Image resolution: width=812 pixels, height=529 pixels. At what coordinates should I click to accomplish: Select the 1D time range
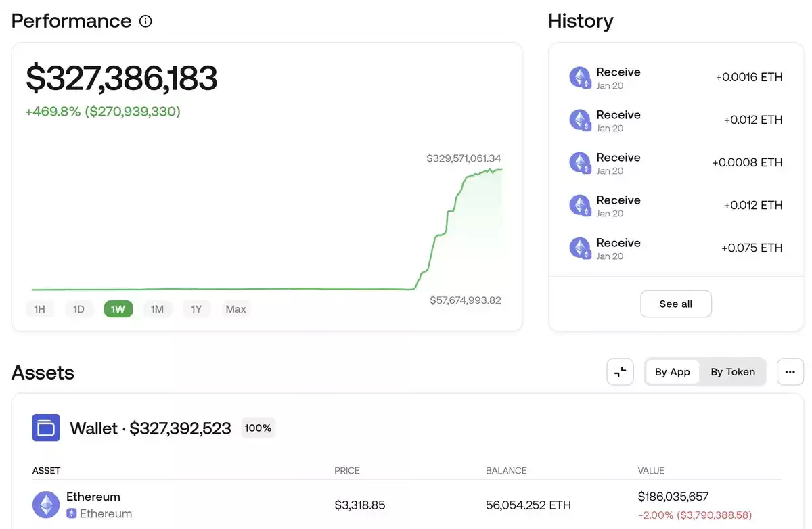click(x=79, y=309)
